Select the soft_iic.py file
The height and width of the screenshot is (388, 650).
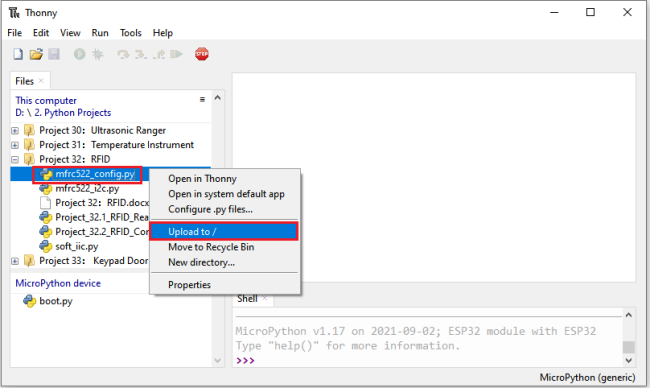click(x=77, y=246)
